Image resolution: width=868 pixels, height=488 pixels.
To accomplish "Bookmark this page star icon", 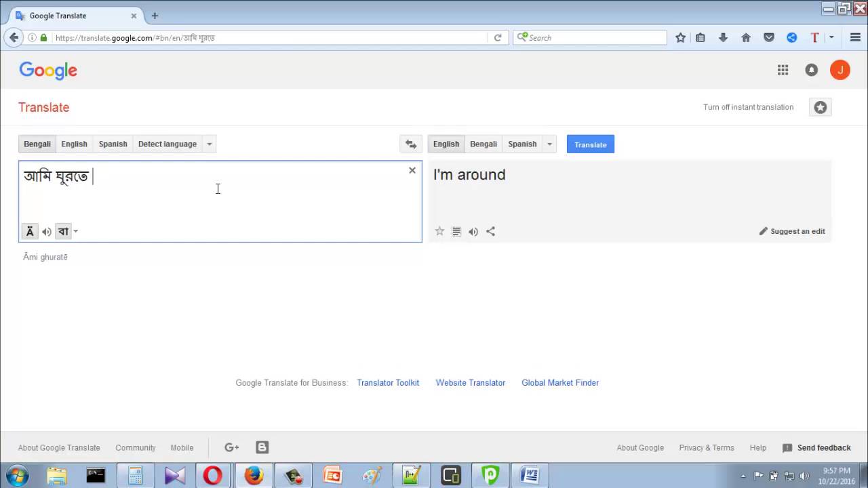I will 681,38.
